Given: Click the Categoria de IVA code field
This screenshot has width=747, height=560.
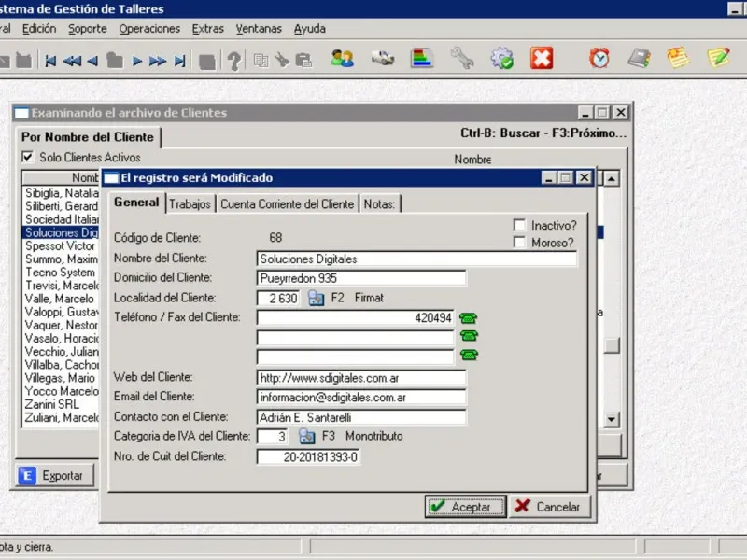Looking at the screenshot, I should point(272,436).
